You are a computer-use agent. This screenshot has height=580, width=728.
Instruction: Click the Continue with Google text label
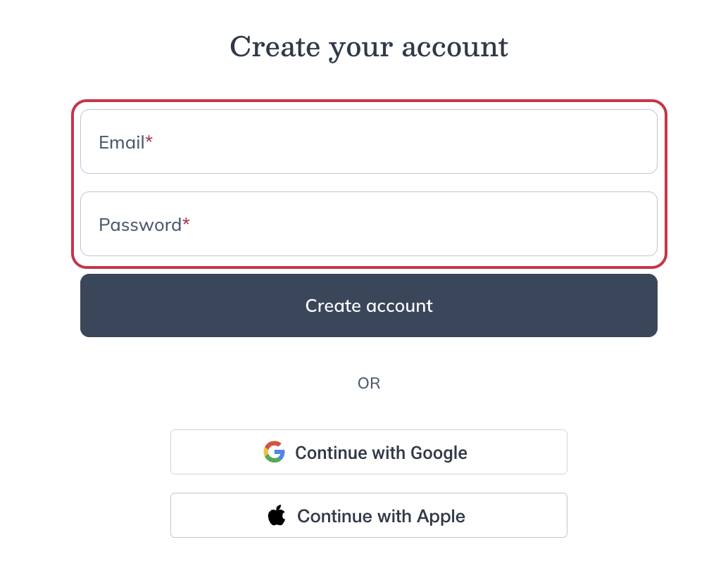[381, 453]
